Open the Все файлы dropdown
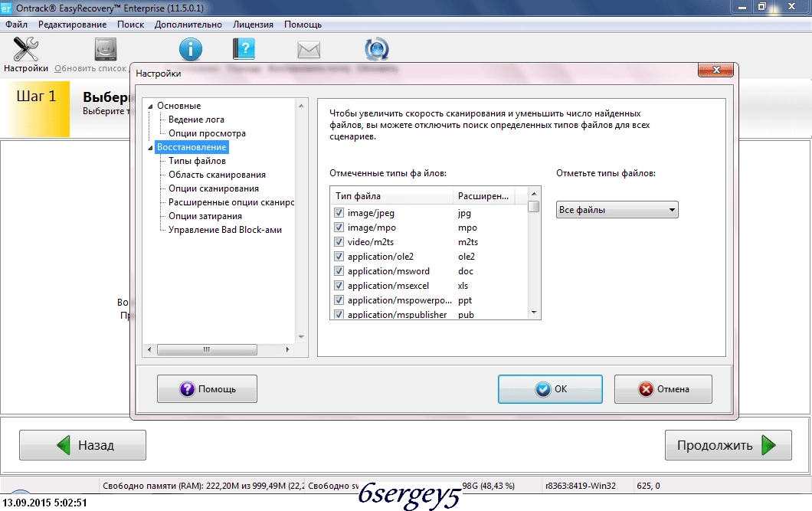 click(x=617, y=210)
